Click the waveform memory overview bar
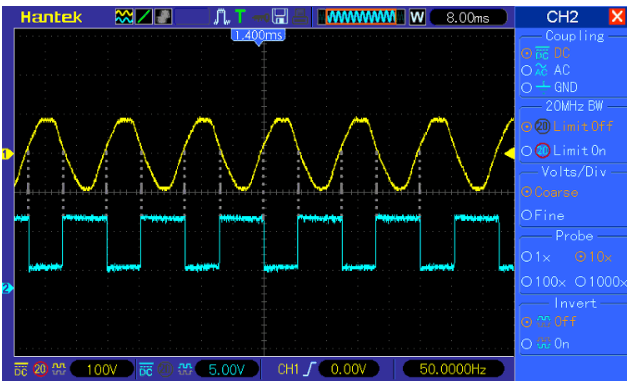This screenshot has height=387, width=631. pyautogui.click(x=361, y=17)
